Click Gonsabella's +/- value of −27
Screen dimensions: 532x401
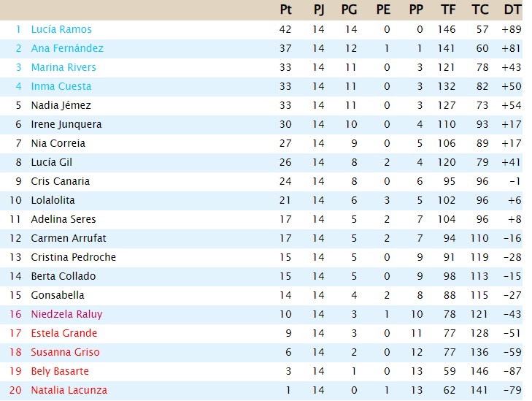point(512,295)
